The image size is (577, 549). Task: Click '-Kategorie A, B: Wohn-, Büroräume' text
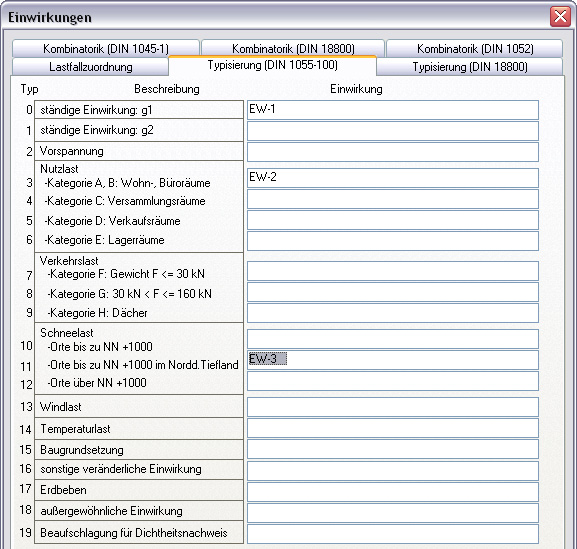coord(127,183)
